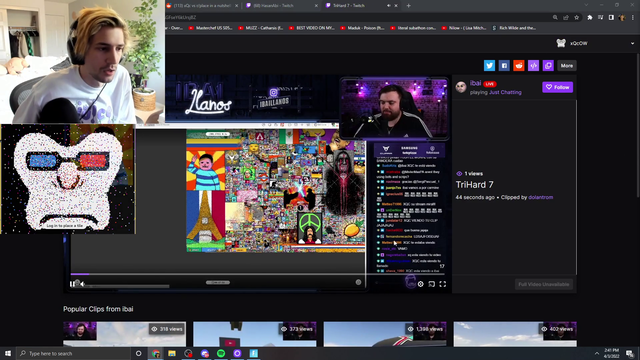The image size is (640, 360).
Task: Close the TriHard 7 Twitch tab
Action: (x=396, y=6)
